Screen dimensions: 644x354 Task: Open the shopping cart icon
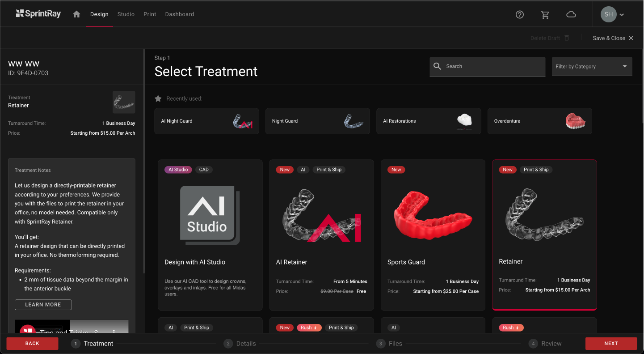tap(545, 14)
